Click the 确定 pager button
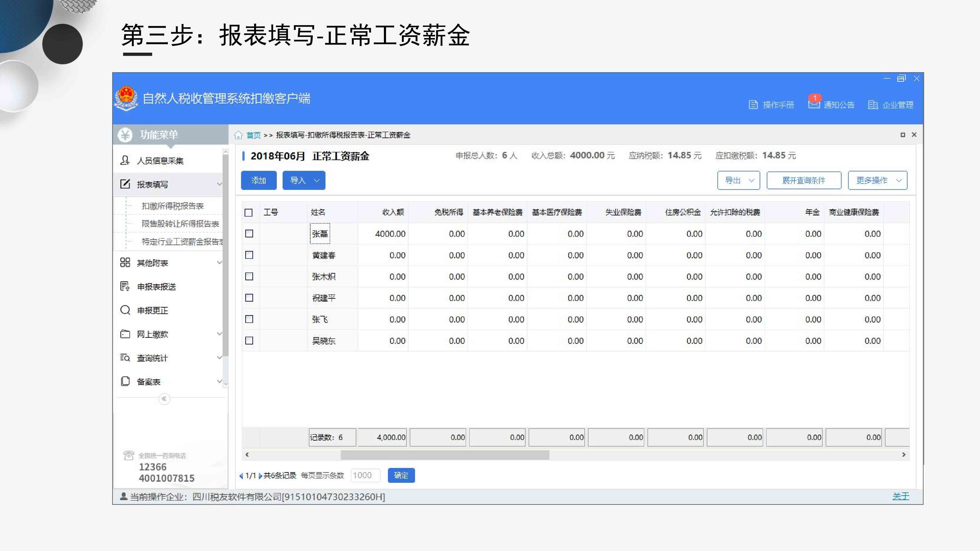980x551 pixels. (x=401, y=475)
